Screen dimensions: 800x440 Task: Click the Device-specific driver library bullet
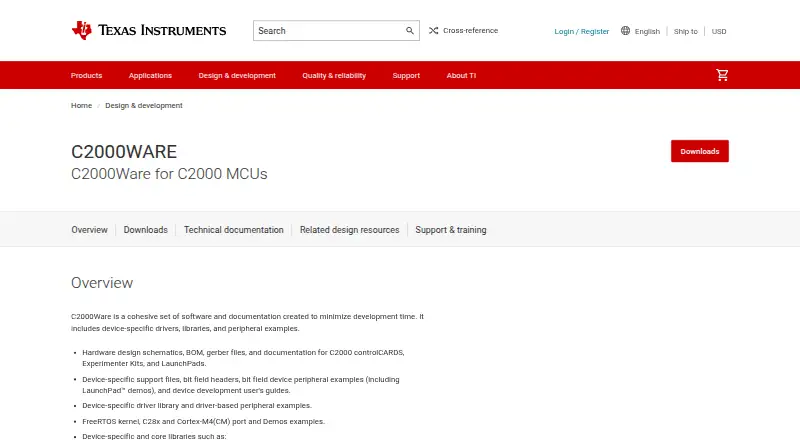point(197,406)
